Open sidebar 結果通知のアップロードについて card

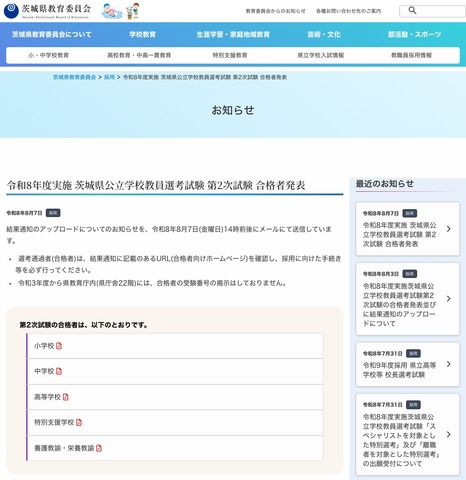coord(407,299)
